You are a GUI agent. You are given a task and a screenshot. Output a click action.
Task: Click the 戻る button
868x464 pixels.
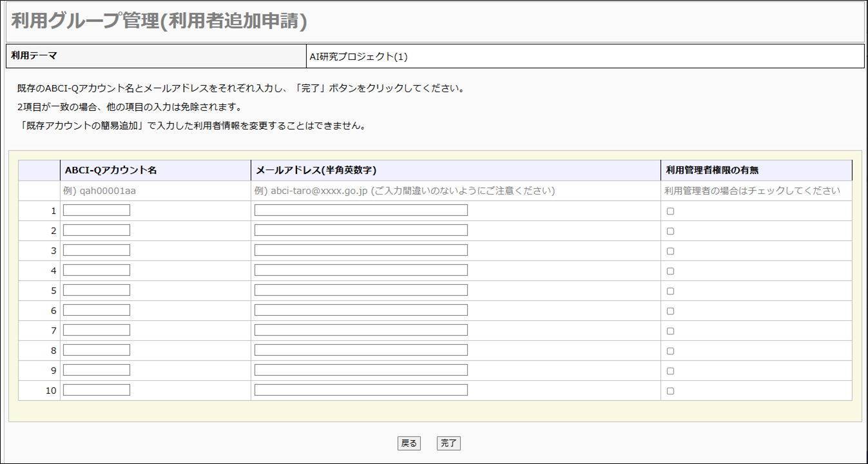409,443
